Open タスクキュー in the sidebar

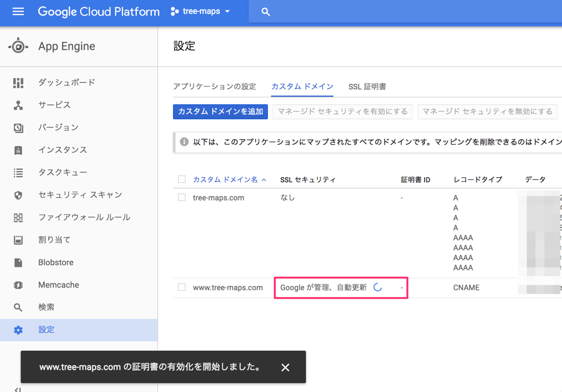coord(62,172)
